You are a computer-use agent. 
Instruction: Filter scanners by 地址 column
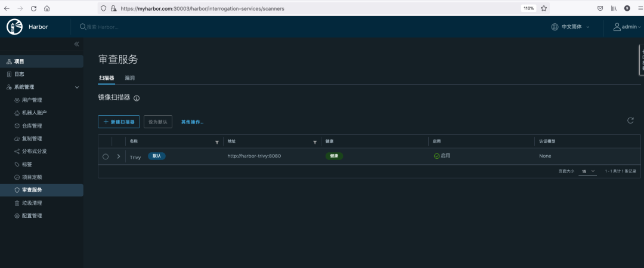315,142
